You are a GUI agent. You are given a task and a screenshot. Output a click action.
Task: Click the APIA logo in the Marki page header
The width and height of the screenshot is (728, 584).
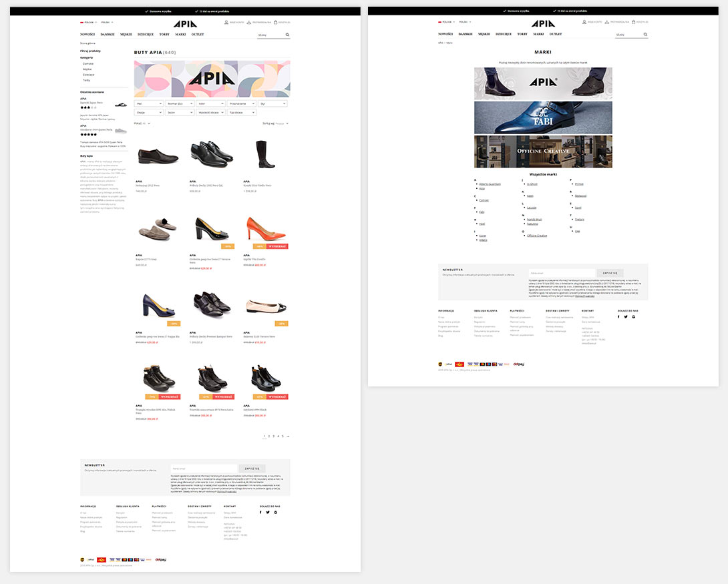pyautogui.click(x=543, y=23)
